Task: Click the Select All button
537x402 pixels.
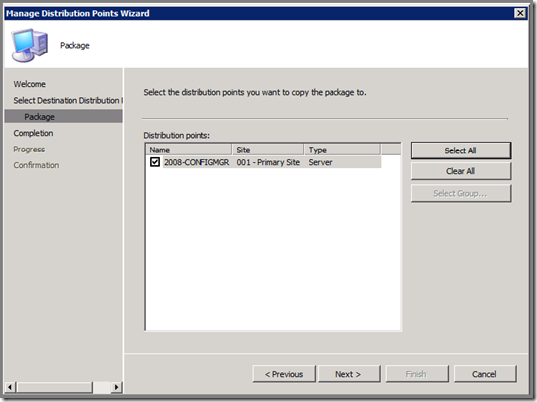Action: click(461, 151)
